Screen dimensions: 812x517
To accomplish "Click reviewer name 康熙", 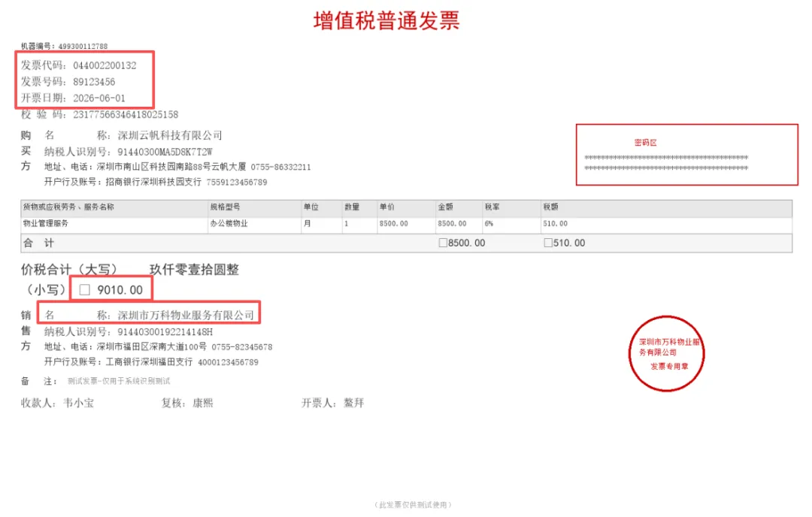I will (x=203, y=403).
